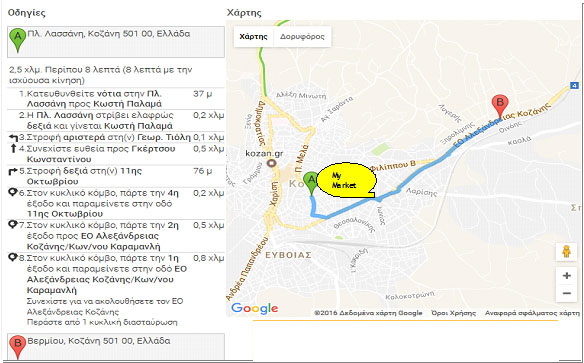Image resolution: width=584 pixels, height=363 pixels.
Task: Zoom out with the minus button
Action: pyautogui.click(x=566, y=293)
